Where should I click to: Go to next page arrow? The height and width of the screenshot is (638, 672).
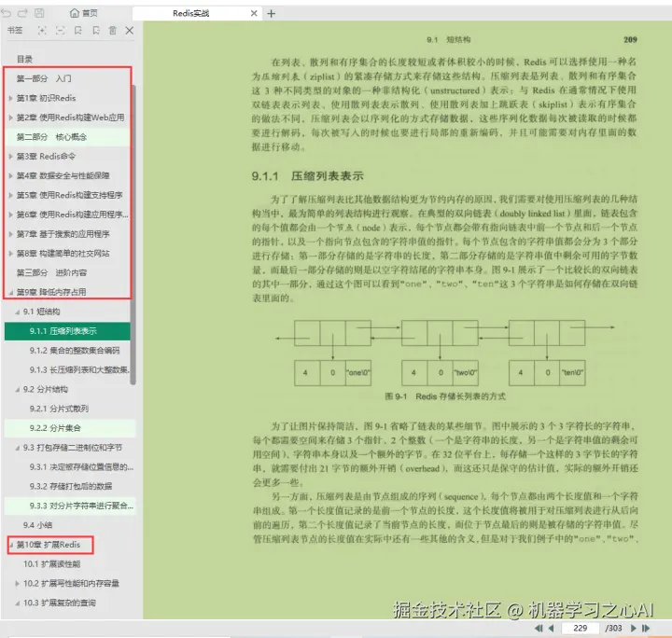[634, 628]
